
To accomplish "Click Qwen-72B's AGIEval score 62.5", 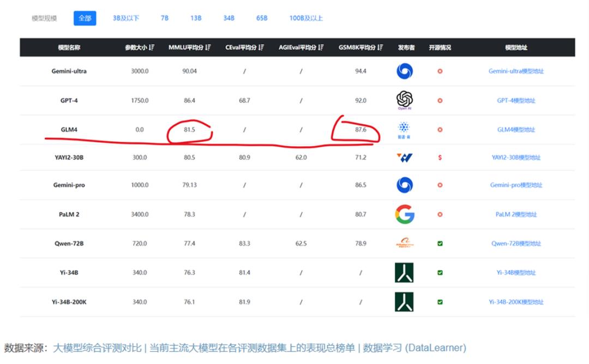I will point(301,243).
